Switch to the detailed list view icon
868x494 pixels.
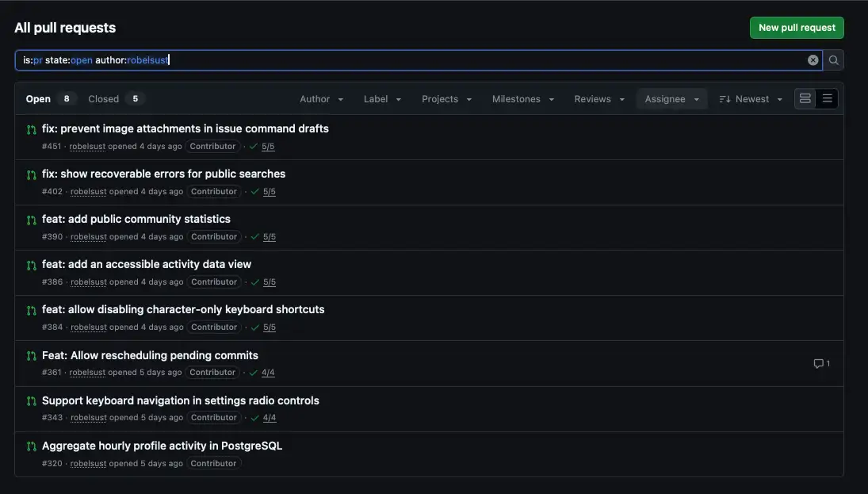click(805, 98)
